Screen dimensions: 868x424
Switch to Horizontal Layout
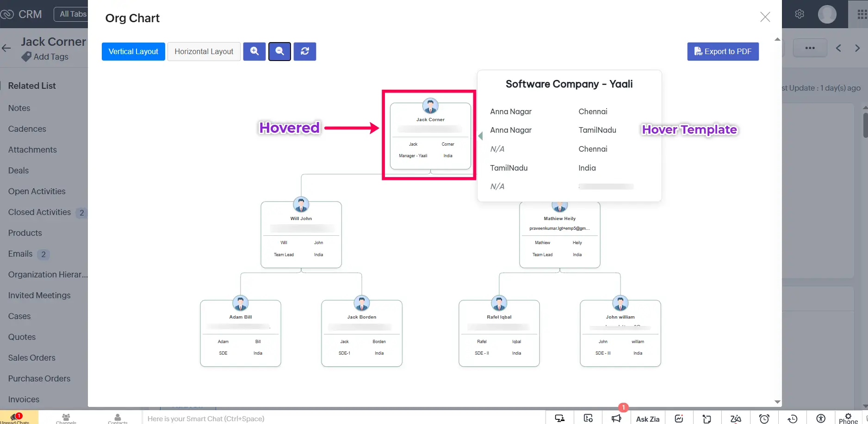204,51
